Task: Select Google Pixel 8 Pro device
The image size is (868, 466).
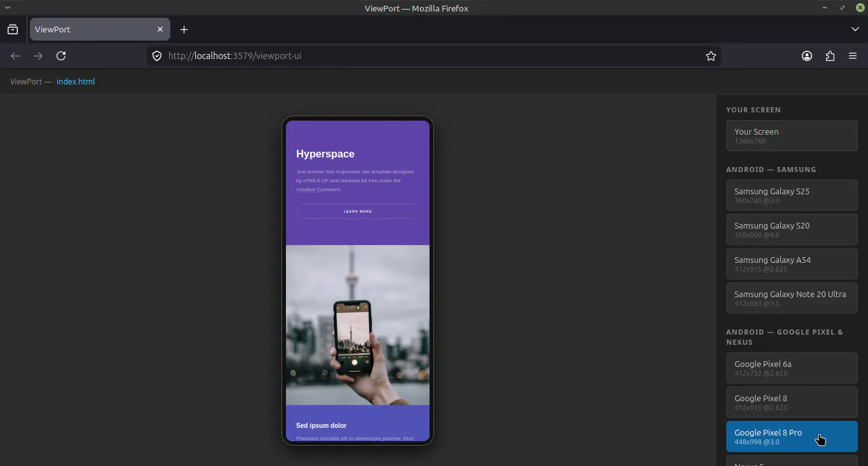Action: pos(792,436)
